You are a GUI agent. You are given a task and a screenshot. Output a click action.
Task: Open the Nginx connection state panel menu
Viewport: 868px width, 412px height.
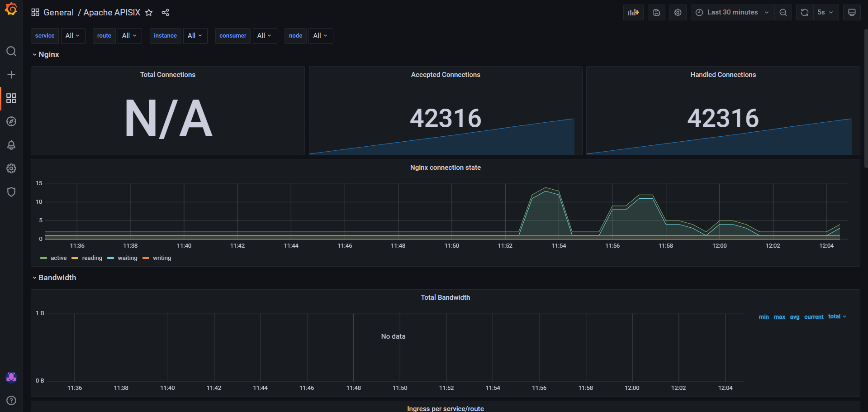coord(446,168)
